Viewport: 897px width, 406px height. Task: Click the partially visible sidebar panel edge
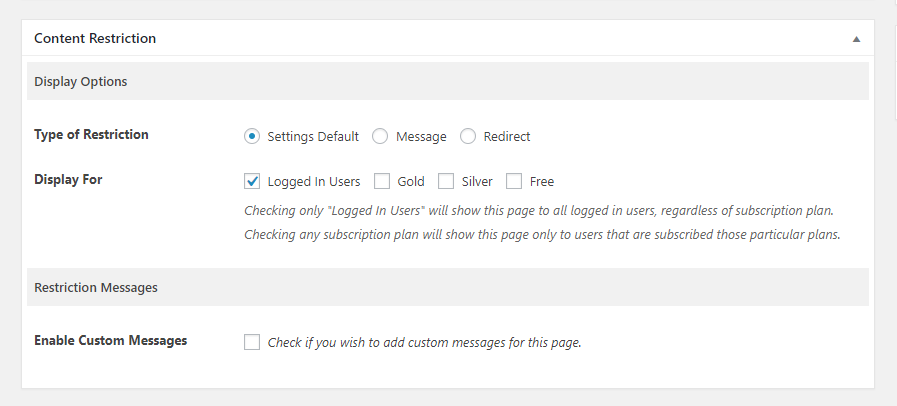pos(895,59)
